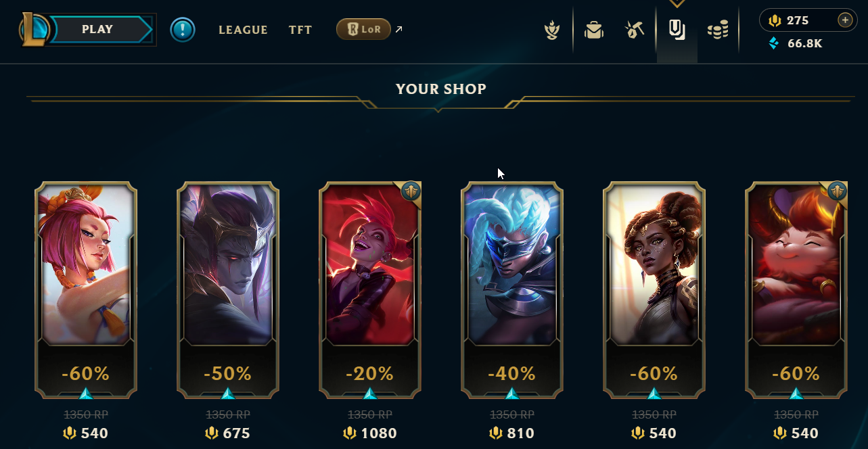Screen dimensions: 868x449
Task: Open the Collection backpack icon
Action: click(x=594, y=30)
